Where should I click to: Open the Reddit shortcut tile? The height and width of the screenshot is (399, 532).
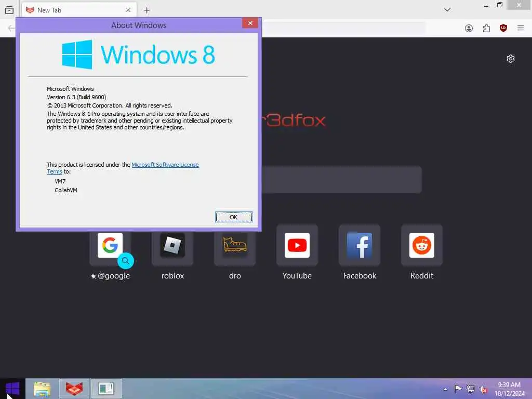click(422, 245)
